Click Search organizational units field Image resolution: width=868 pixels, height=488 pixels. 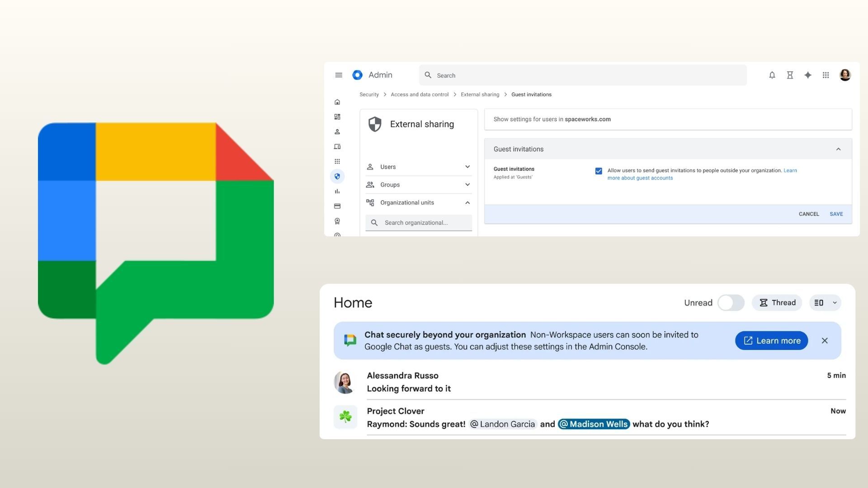419,223
